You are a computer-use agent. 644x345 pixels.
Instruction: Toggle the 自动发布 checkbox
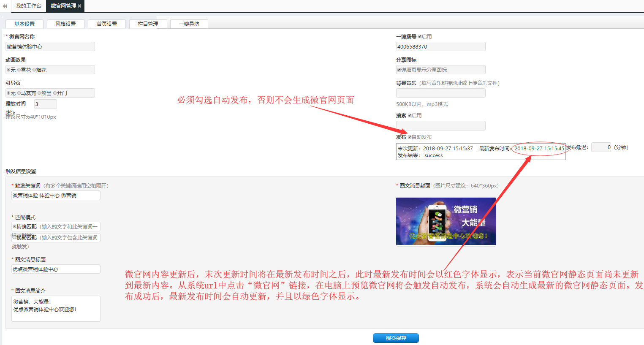click(410, 137)
